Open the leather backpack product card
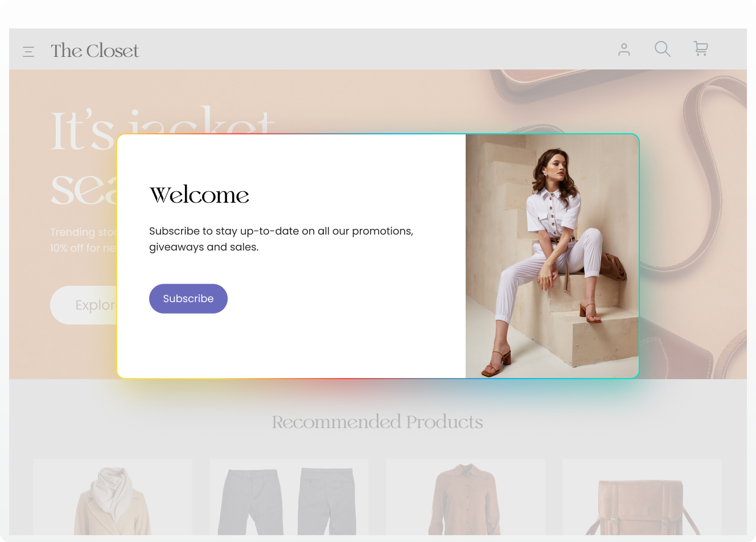The height and width of the screenshot is (542, 756). [x=642, y=497]
